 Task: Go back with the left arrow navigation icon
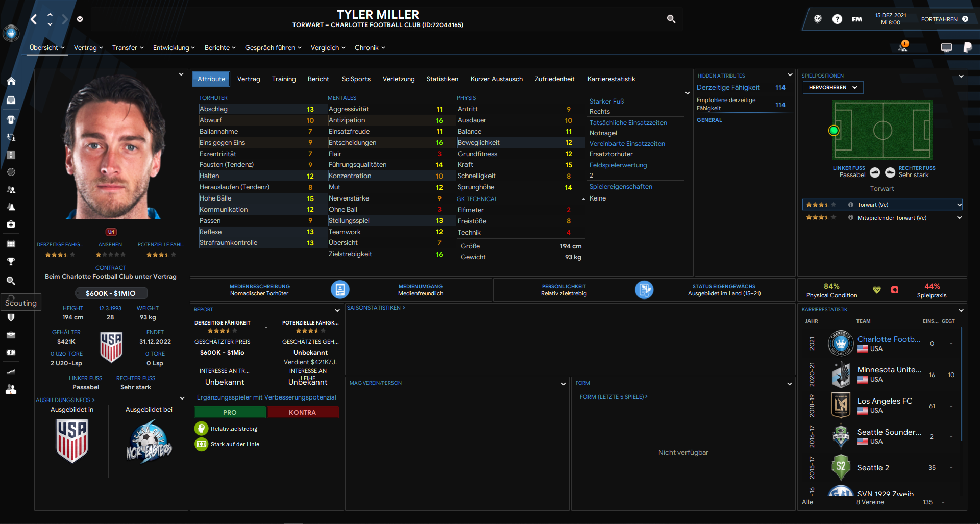point(34,19)
